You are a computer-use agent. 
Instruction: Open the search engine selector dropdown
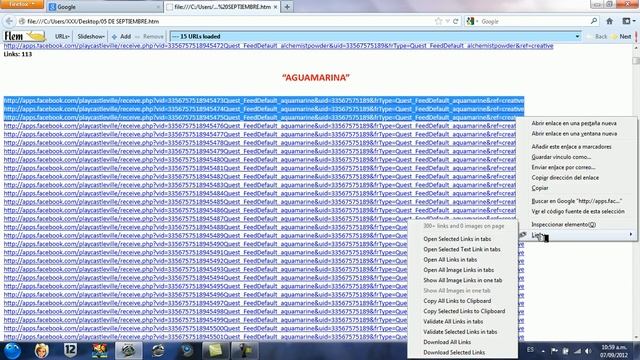[x=472, y=21]
